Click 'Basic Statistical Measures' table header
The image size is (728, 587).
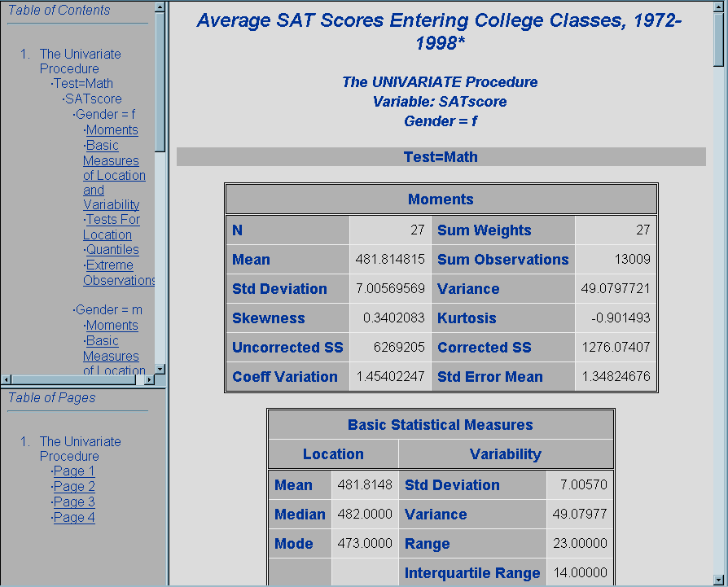(x=441, y=425)
